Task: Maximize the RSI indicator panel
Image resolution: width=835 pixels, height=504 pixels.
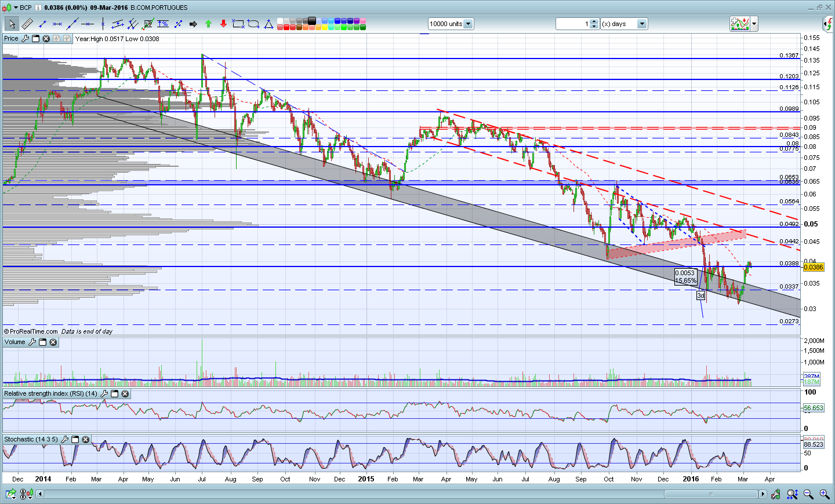Action: tap(115, 394)
